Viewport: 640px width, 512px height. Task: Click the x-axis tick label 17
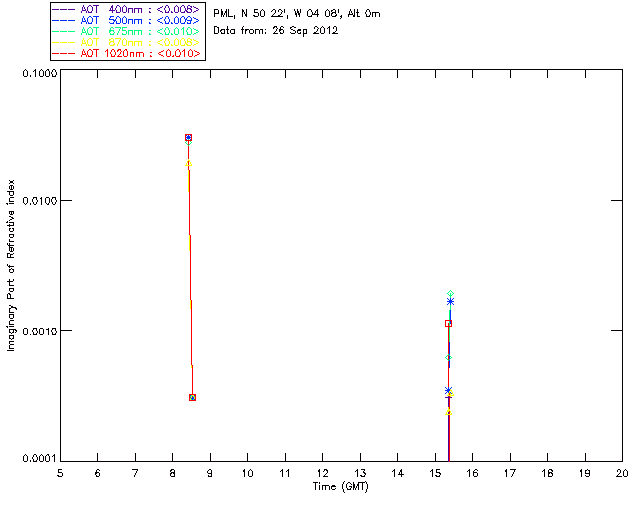(x=510, y=473)
